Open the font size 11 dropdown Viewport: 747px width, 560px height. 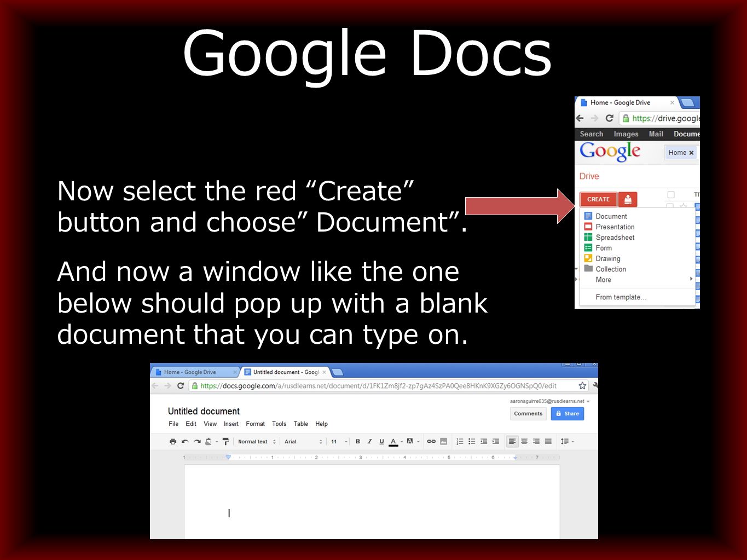coord(339,441)
